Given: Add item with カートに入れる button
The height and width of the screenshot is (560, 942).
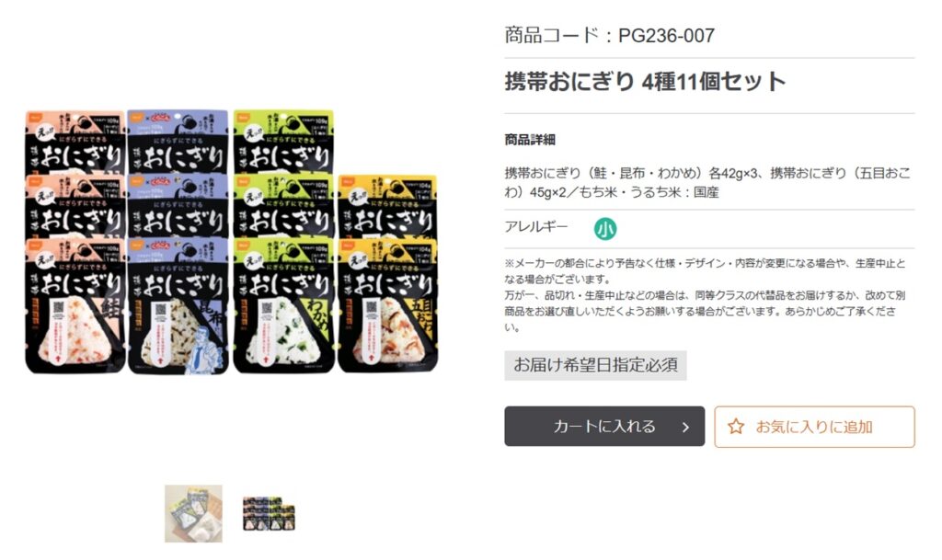Looking at the screenshot, I should [603, 426].
